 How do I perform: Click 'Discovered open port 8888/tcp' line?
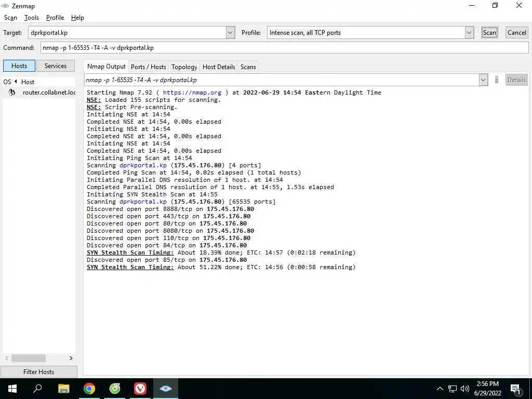point(170,209)
